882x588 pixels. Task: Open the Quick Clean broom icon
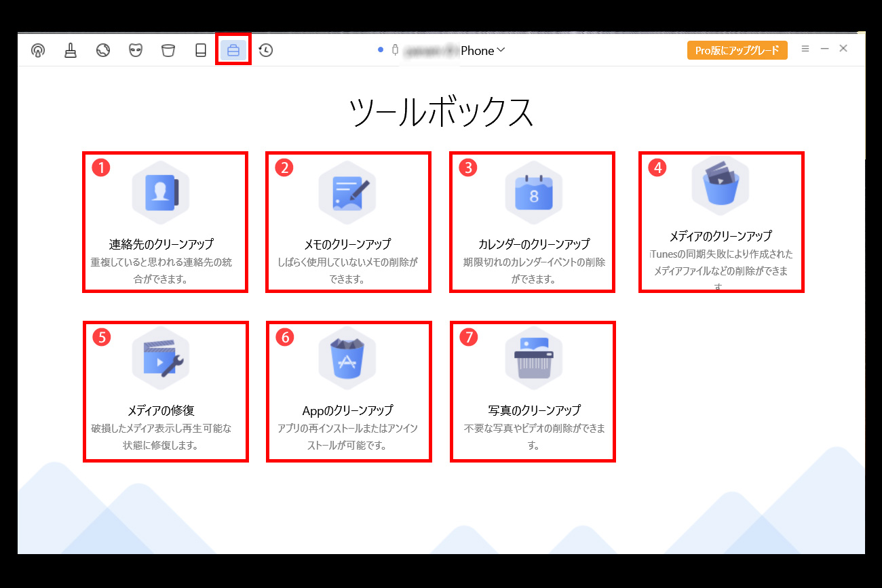[71, 50]
